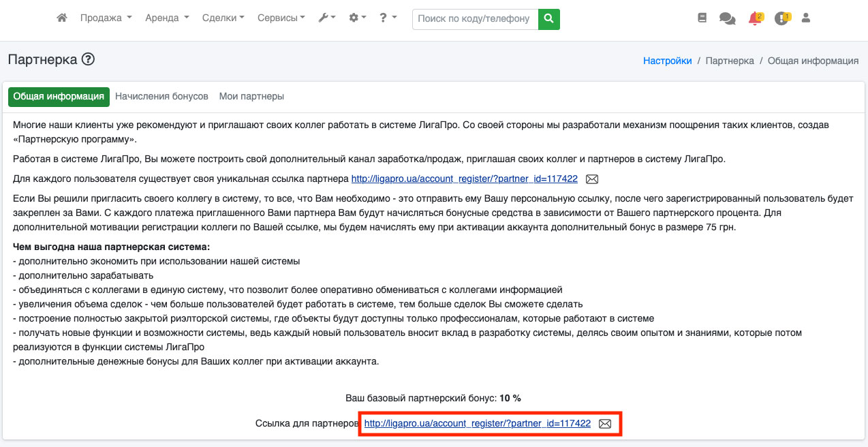Open the wrench tools dropdown
The height and width of the screenshot is (447, 868).
(327, 18)
